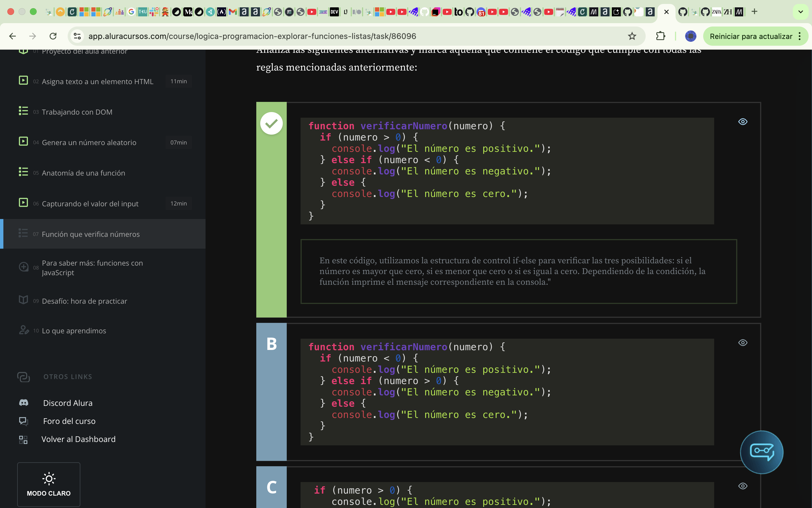Click the browser forward arrow

coord(32,36)
